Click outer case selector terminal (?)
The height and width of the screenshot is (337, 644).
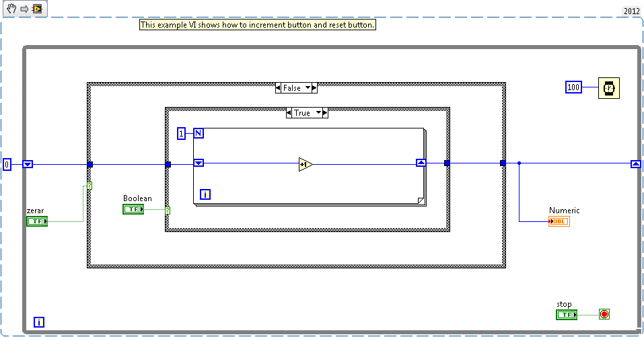click(89, 186)
